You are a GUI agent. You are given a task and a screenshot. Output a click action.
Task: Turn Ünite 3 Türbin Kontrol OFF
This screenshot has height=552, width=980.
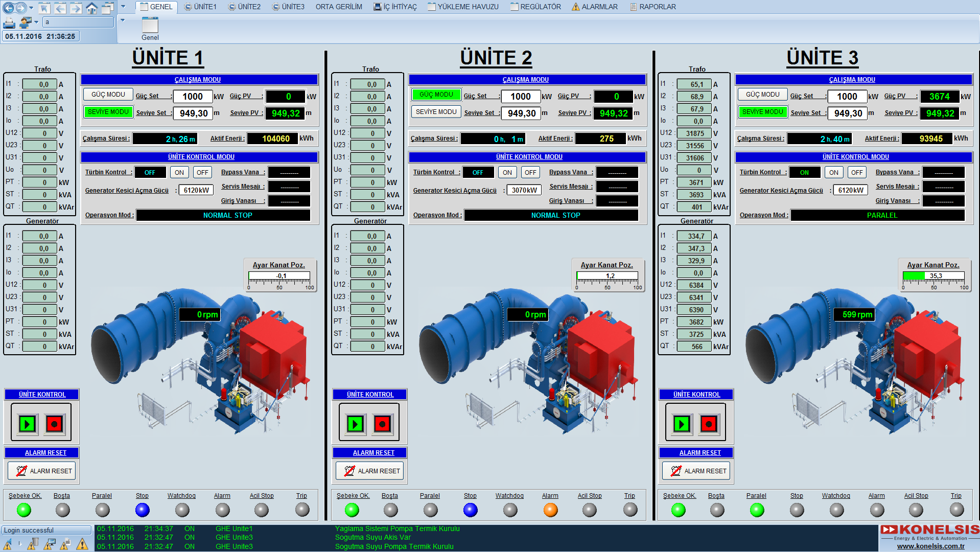click(857, 173)
